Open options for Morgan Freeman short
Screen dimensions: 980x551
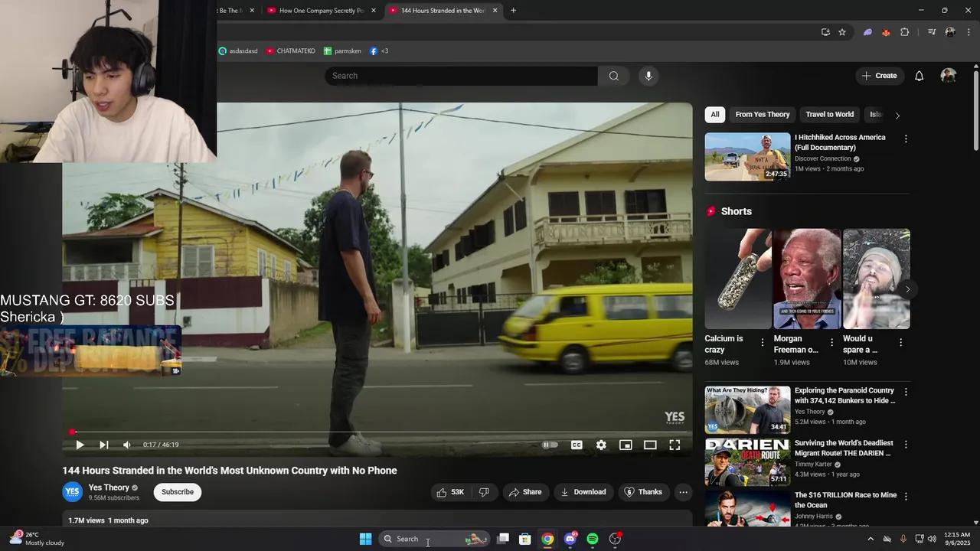tap(831, 343)
